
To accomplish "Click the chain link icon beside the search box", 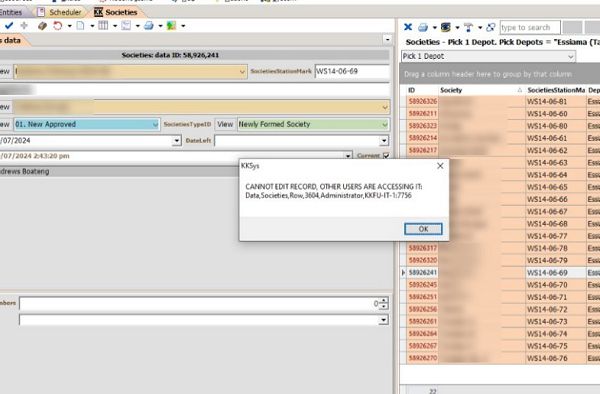I will pyautogui.click(x=491, y=27).
